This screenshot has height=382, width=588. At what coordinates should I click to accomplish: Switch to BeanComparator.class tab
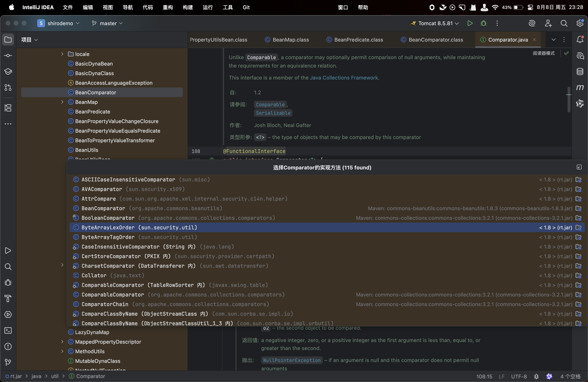pyautogui.click(x=436, y=40)
